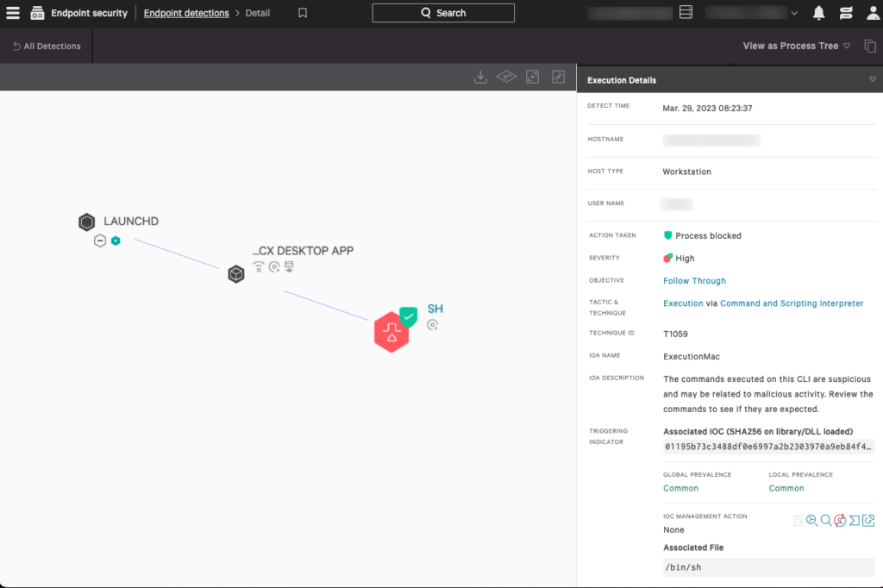Collapse the Execution Details panel
883x588 pixels.
(x=874, y=79)
